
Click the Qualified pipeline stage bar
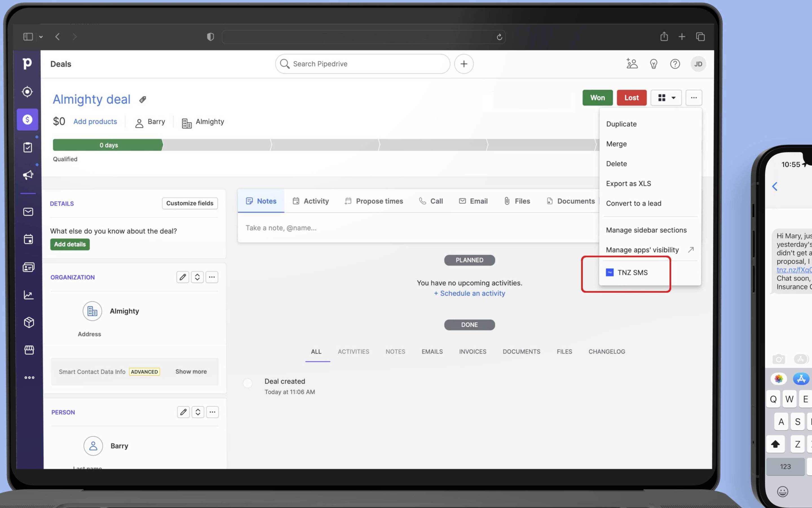108,145
